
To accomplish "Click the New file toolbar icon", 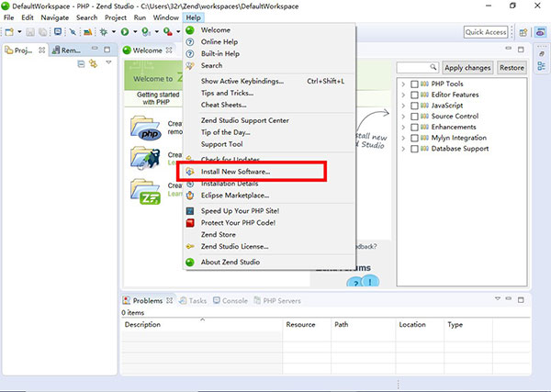I will click(x=10, y=32).
